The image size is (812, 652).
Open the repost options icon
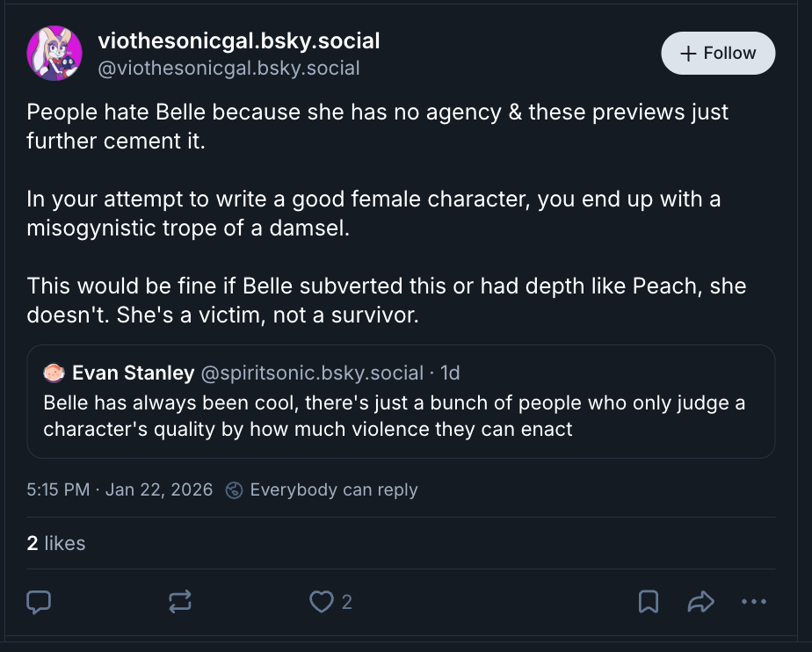tap(179, 602)
